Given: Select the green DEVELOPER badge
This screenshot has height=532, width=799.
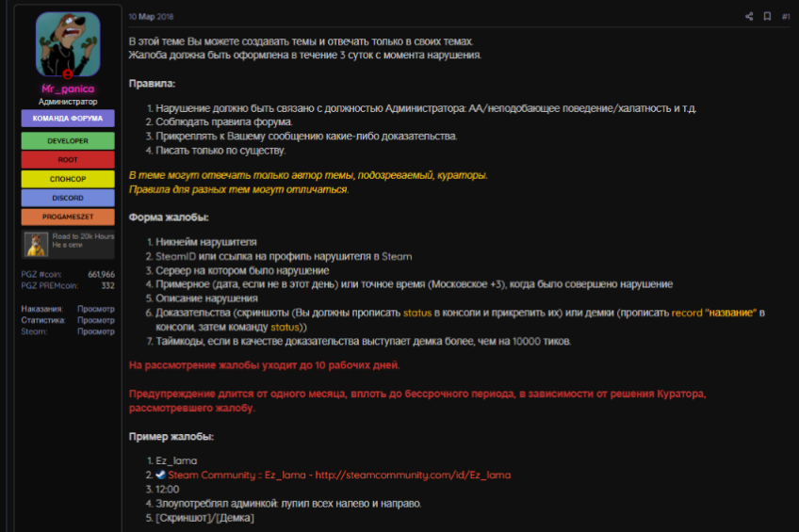Looking at the screenshot, I should [x=68, y=140].
